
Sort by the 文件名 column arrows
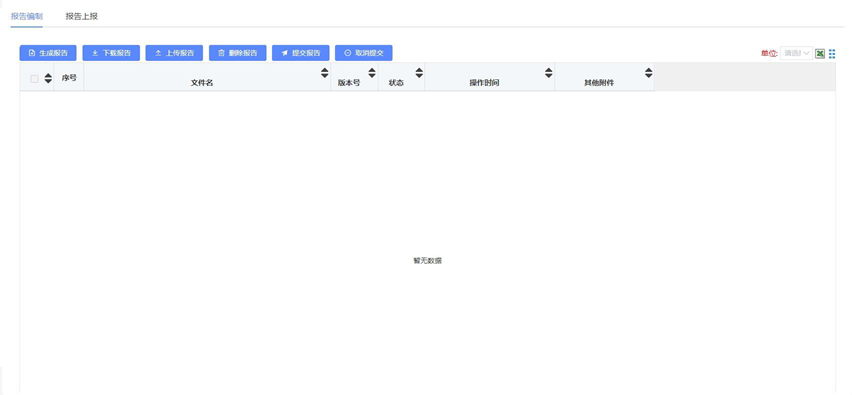(324, 73)
